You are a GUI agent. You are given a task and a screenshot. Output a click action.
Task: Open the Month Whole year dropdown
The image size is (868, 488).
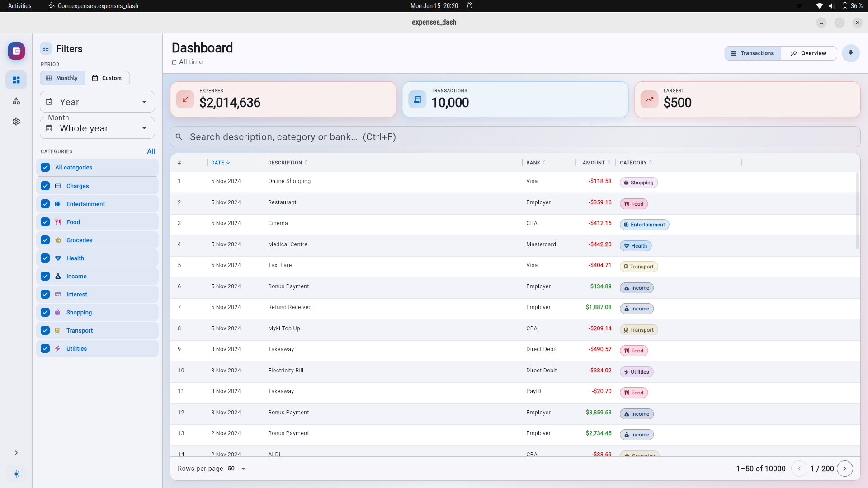tap(97, 128)
